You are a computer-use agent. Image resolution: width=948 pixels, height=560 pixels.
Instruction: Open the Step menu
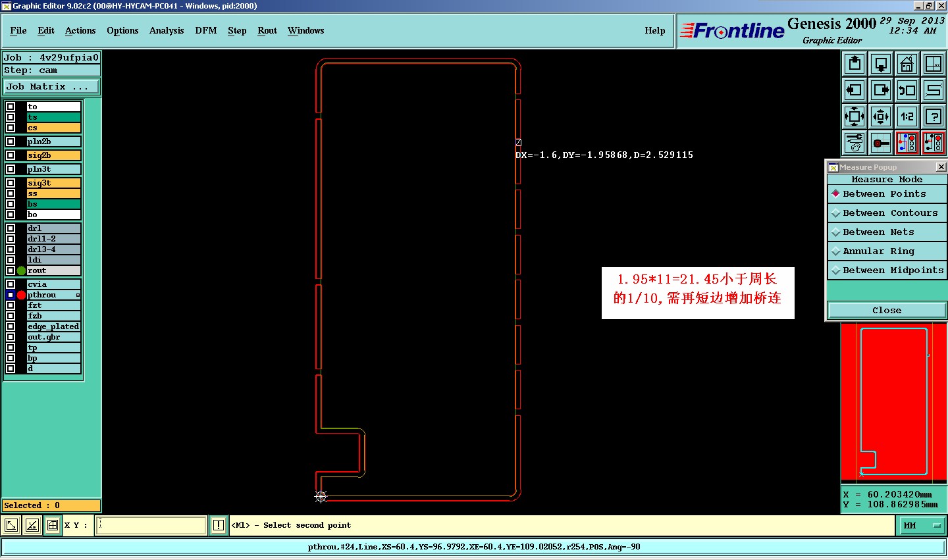click(x=237, y=31)
